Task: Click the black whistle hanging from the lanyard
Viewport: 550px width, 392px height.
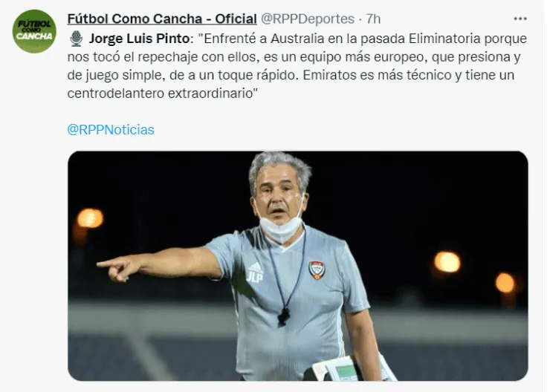Action: click(x=283, y=317)
